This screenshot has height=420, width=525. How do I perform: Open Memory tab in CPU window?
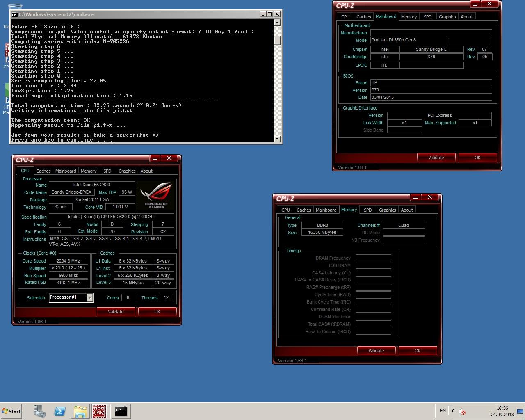(x=89, y=171)
